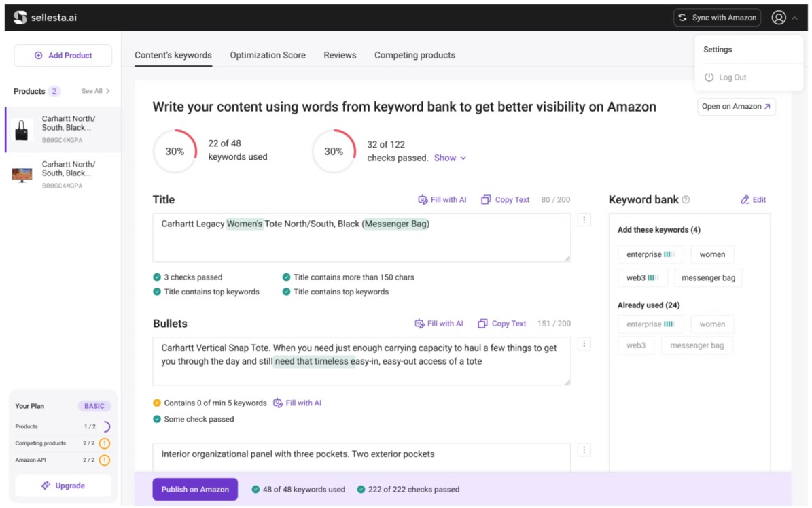Open the Competing products tab
This screenshot has width=812, height=508.
[414, 55]
